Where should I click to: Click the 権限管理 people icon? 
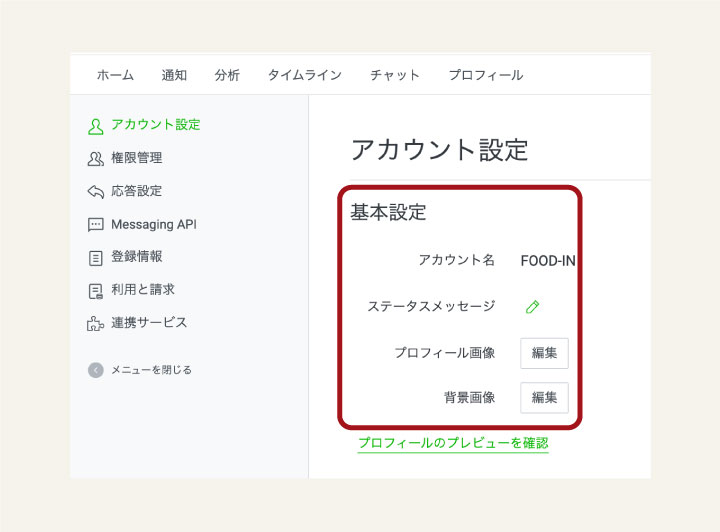(x=96, y=159)
